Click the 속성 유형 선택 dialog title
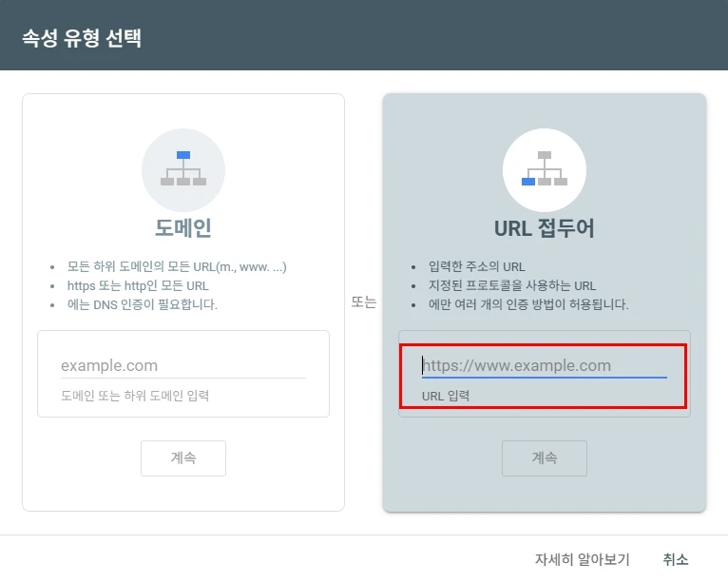This screenshot has height=584, width=728. [82, 38]
